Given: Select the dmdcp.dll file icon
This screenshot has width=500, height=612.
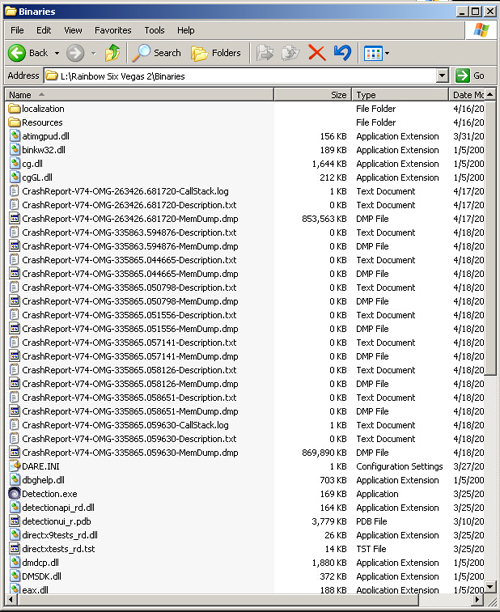Looking at the screenshot, I should coord(14,562).
